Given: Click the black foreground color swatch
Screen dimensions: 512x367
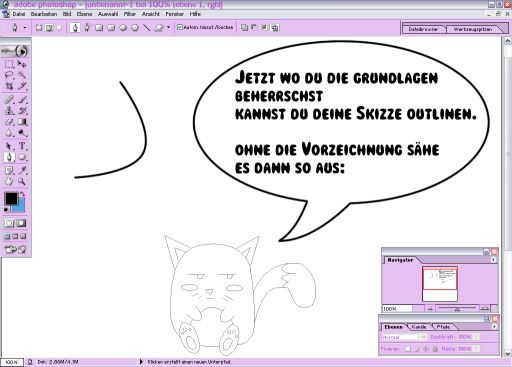Looking at the screenshot, I should point(11,199).
